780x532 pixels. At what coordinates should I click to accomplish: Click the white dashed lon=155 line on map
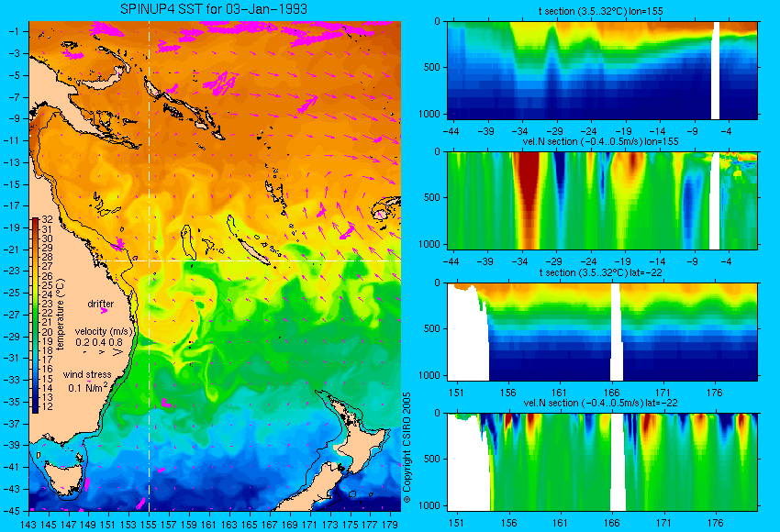pos(149,266)
